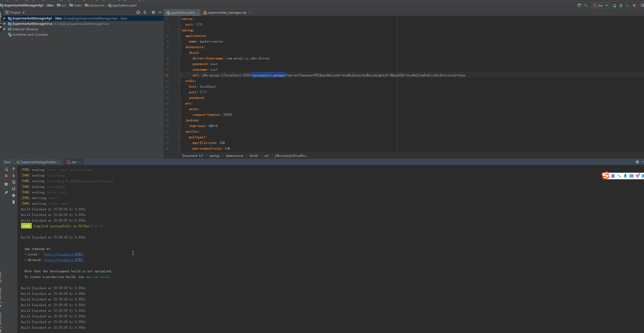Viewport: 644px width, 333px height.
Task: Toggle pin tab in the Run panel
Action: pyautogui.click(x=6, y=193)
